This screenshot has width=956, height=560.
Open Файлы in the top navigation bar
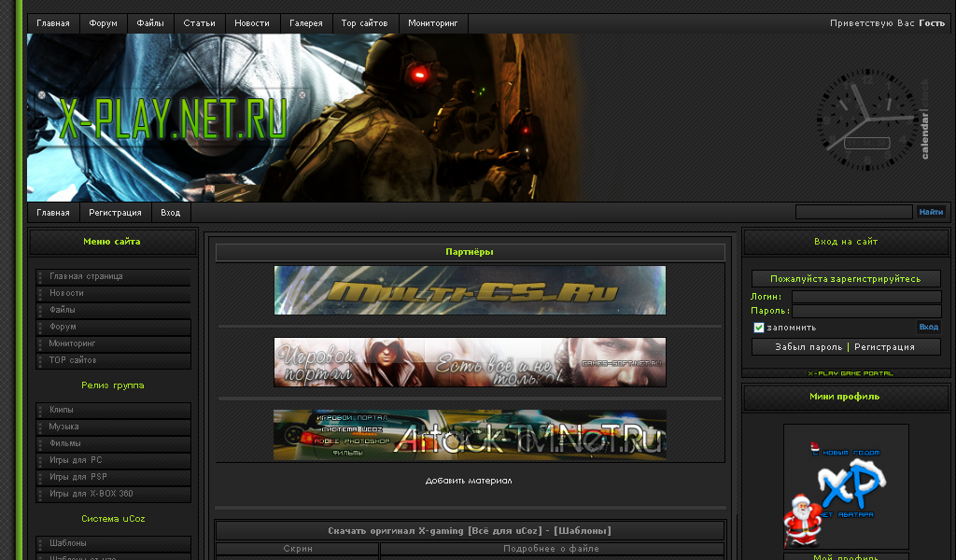[x=150, y=23]
